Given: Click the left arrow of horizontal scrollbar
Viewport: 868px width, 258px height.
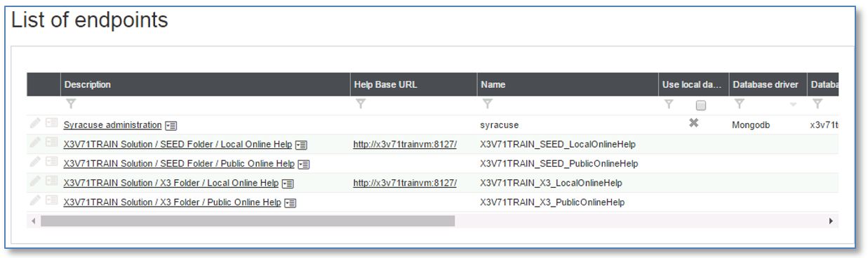Looking at the screenshot, I should (32, 221).
